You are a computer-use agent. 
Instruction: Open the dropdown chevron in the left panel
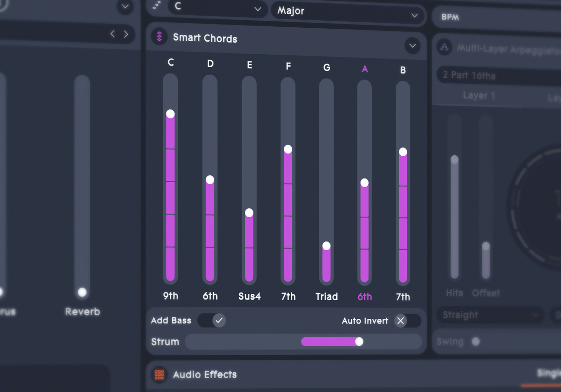point(125,6)
